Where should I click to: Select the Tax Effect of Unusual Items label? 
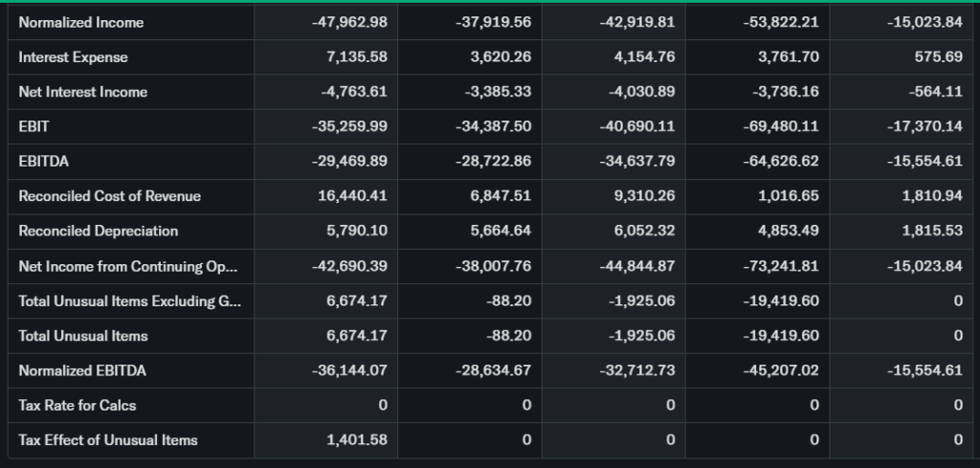pyautogui.click(x=108, y=440)
